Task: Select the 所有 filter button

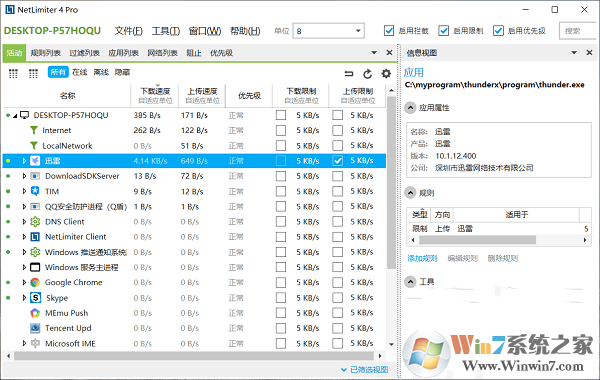Action: click(58, 72)
